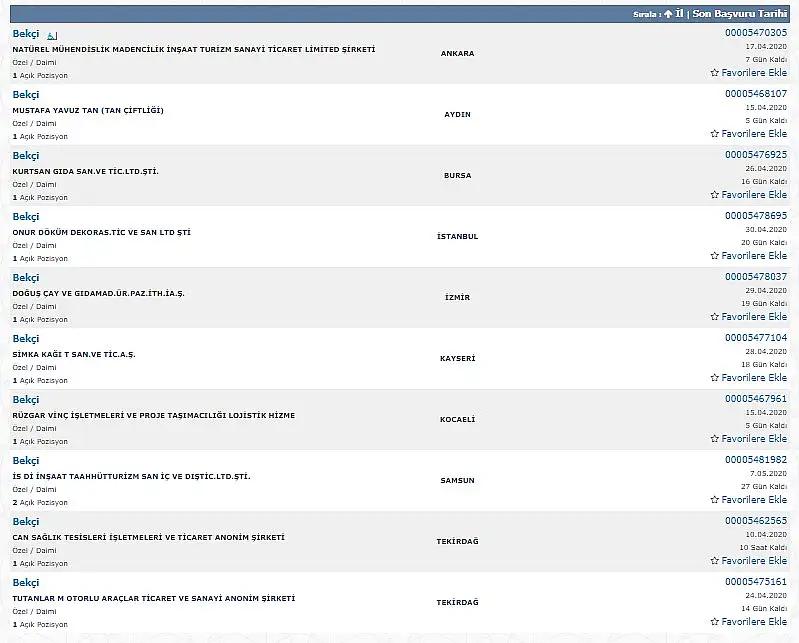799x643 pixels.
Task: Open Bekçi listing for İs Di İnşaat
Action: [x=25, y=461]
